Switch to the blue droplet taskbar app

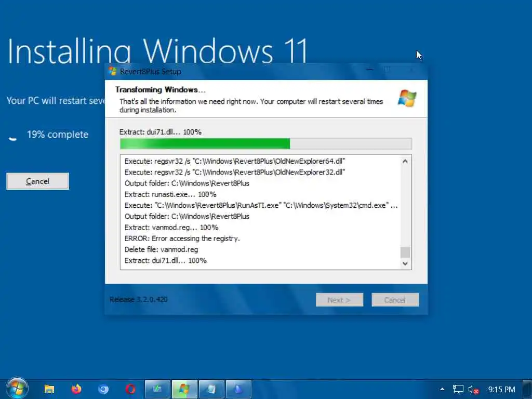click(x=238, y=389)
